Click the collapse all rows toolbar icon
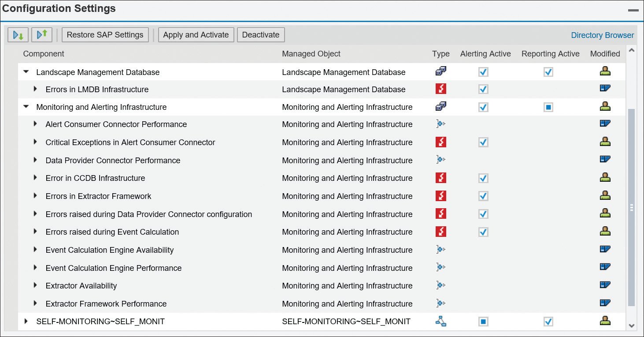Viewport: 644px width, 337px height. click(x=42, y=35)
